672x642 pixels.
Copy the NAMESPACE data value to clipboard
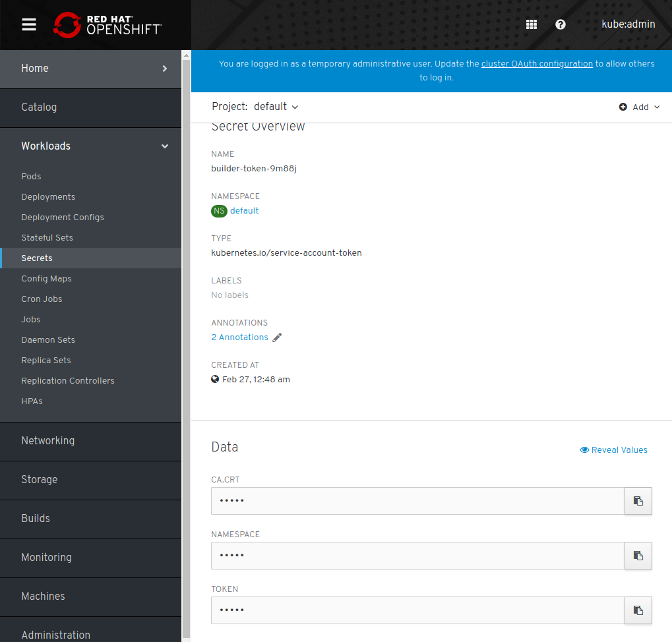pos(638,556)
